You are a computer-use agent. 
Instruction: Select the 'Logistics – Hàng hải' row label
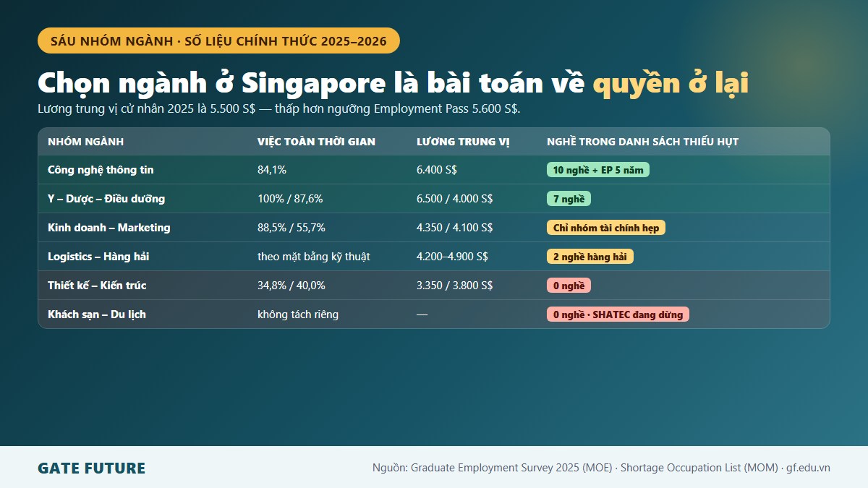click(x=98, y=257)
